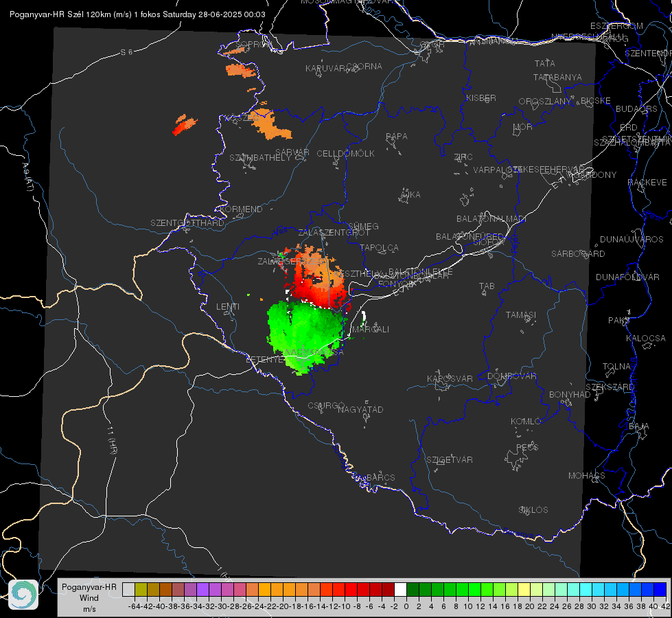Click the ZALASZENTGRÓT city label
Viewport: 672px width, 618px height.
point(334,233)
